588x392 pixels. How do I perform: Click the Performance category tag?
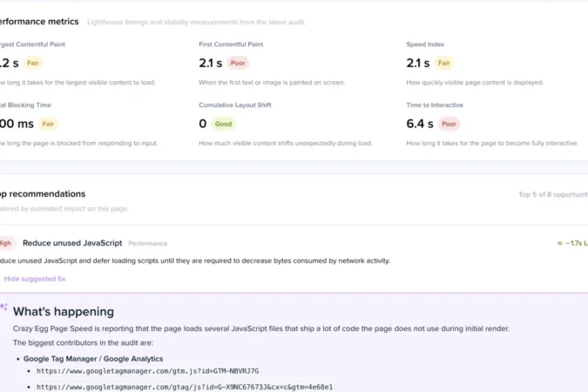tap(148, 243)
